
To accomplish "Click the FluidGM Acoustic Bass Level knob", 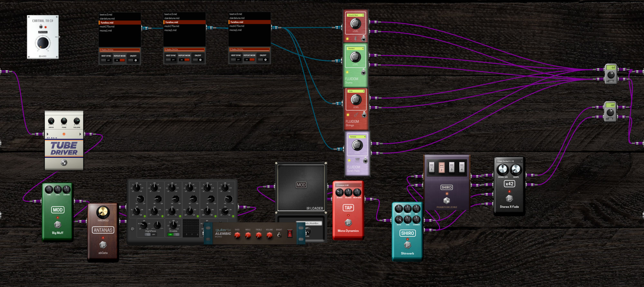I will pos(355,23).
